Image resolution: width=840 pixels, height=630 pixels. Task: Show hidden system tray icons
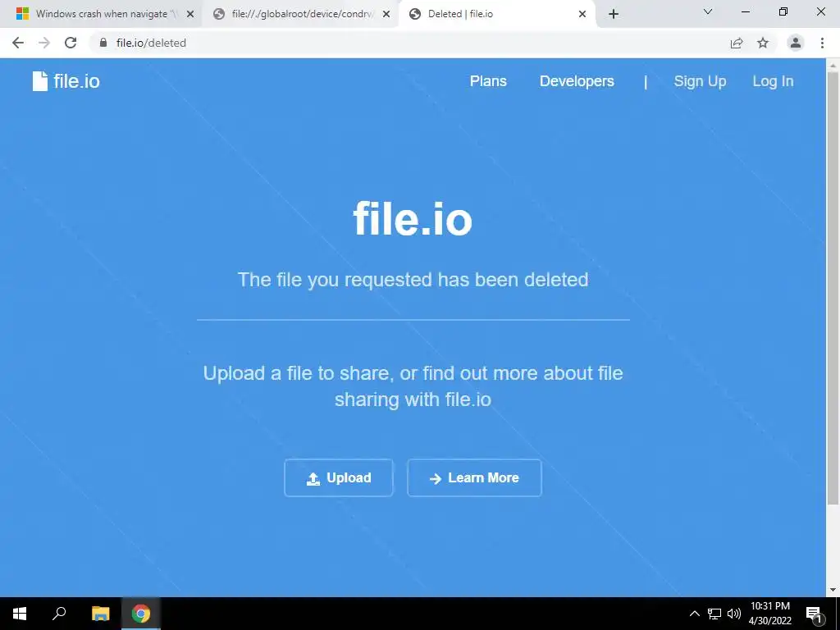[x=694, y=614]
